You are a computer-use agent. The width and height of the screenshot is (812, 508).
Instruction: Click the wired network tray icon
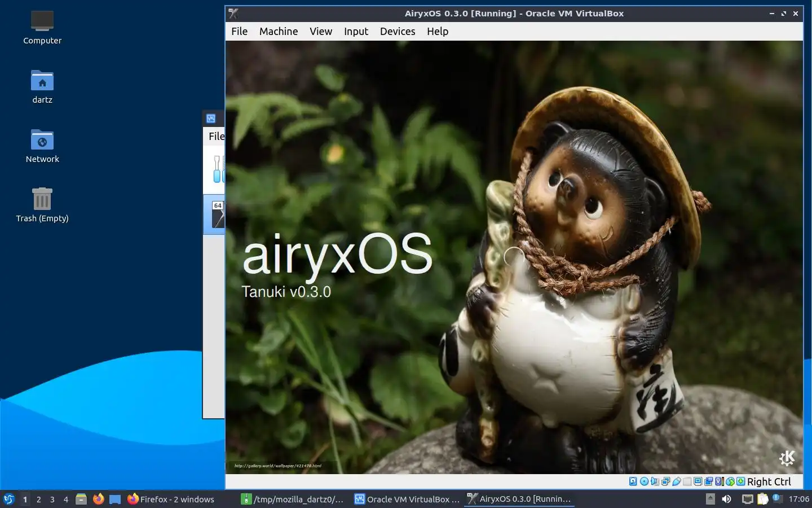pyautogui.click(x=747, y=499)
